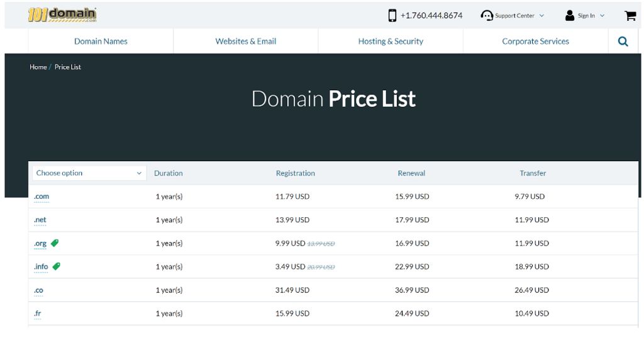Click the Sign In user icon
This screenshot has height=338, width=644.
coord(570,16)
